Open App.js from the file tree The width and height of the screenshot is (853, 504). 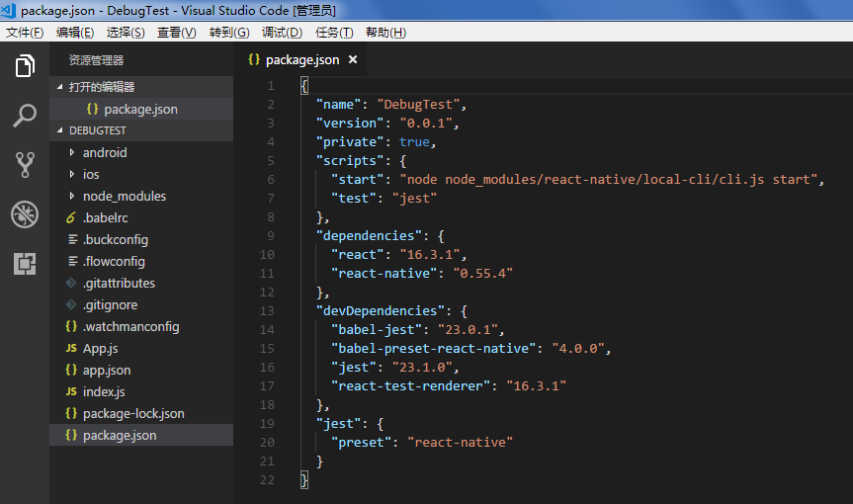[x=100, y=348]
